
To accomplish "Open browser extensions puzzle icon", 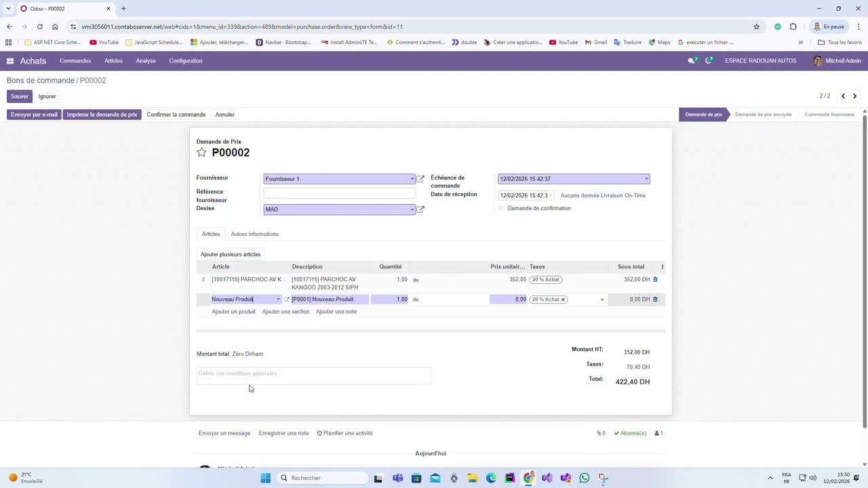I will 793,26.
